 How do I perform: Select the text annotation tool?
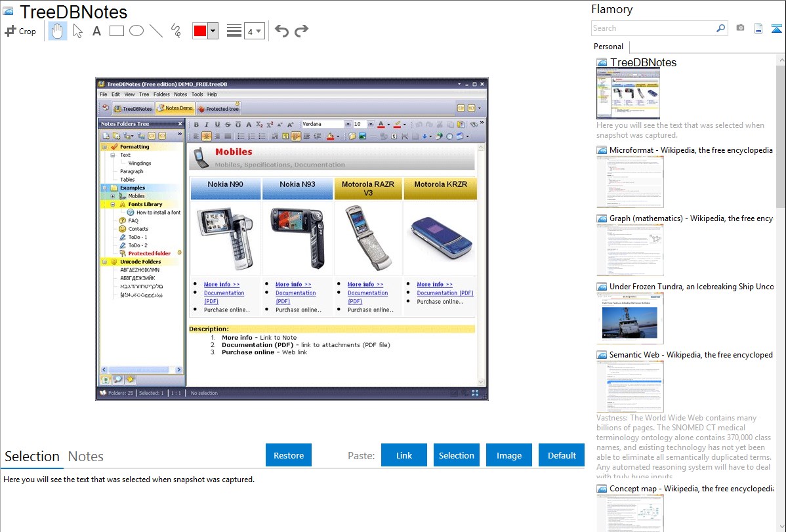click(x=96, y=31)
